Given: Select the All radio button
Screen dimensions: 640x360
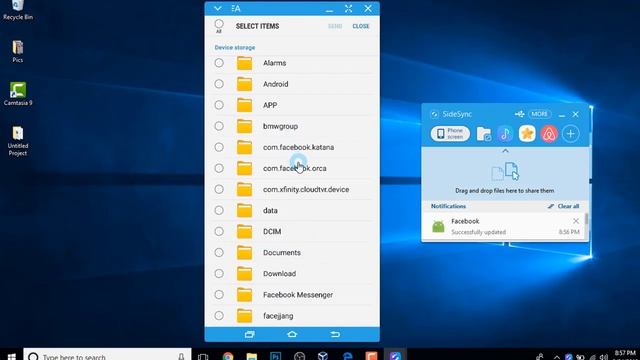Looking at the screenshot, I should [x=219, y=24].
